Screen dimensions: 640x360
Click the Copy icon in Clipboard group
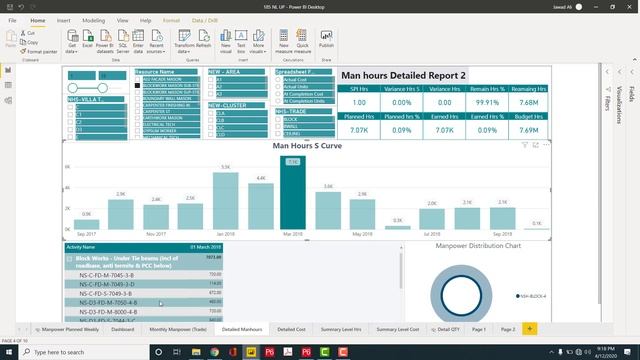pyautogui.click(x=23, y=42)
